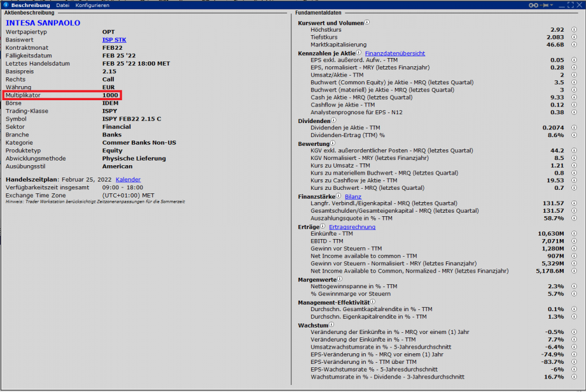The width and height of the screenshot is (586, 392).
Task: Select last trading date FEB 25 '22 18:00 MET
Action: (x=136, y=63)
